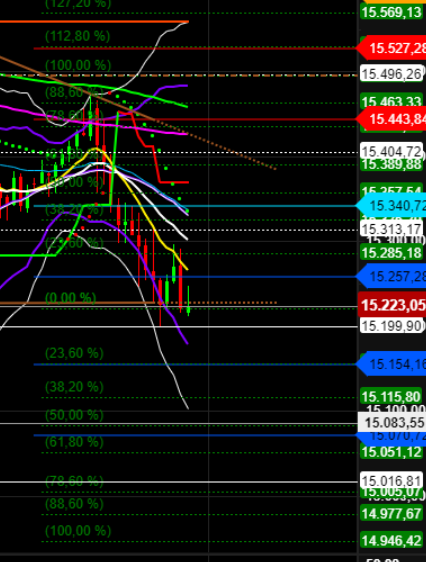Click the white 15.199,90 price label
Image resolution: width=426 pixels, height=562 pixels.
pos(392,326)
